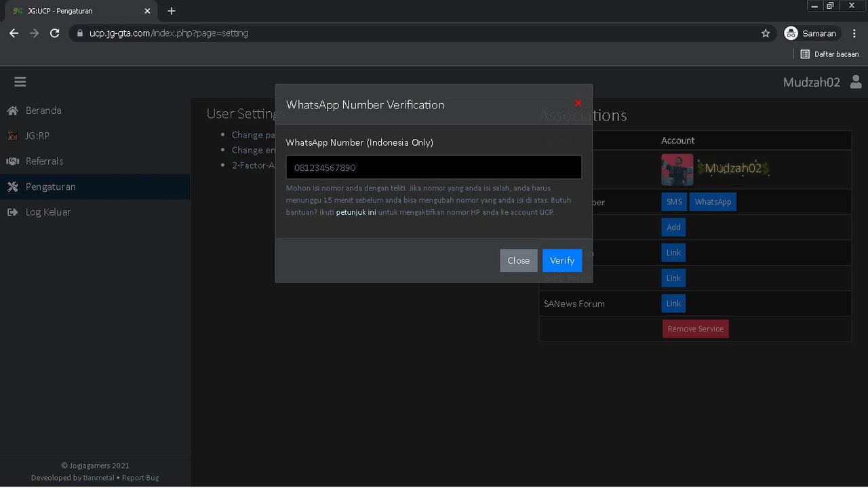868x488 pixels.
Task: Click the Pengaturan tools icon
Action: (12, 186)
